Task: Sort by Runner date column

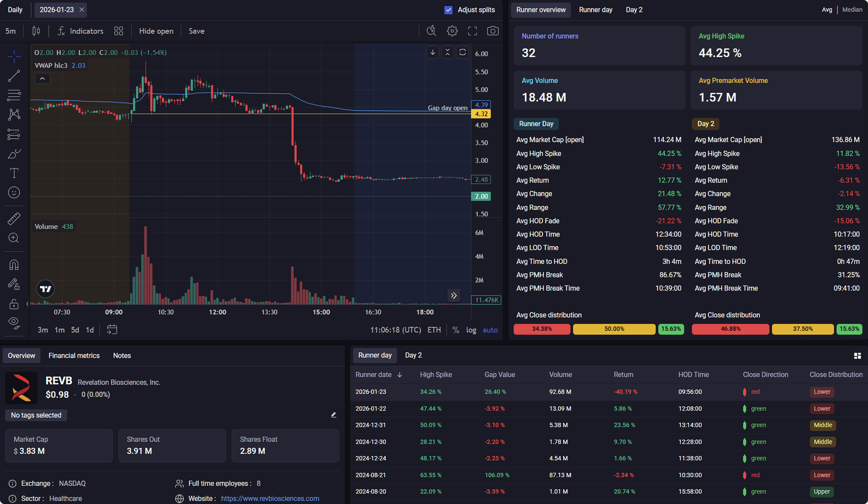Action: pyautogui.click(x=379, y=375)
